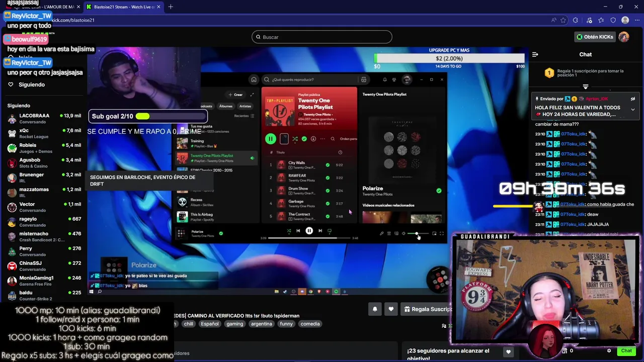Open Orden personalizado sort dropdown
Image resolution: width=644 pixels, height=362 pixels.
[348, 139]
